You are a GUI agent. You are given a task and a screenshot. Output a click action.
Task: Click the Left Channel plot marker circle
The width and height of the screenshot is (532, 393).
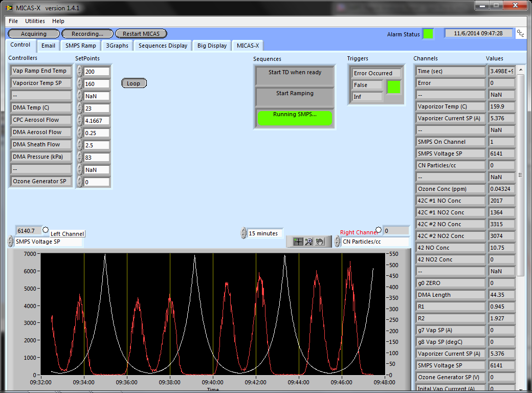46,230
